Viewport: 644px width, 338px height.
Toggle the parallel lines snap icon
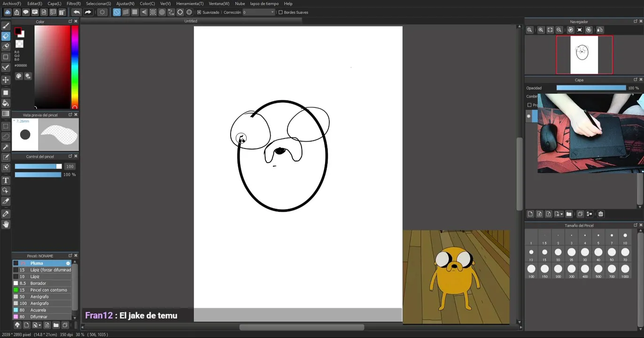coord(126,12)
